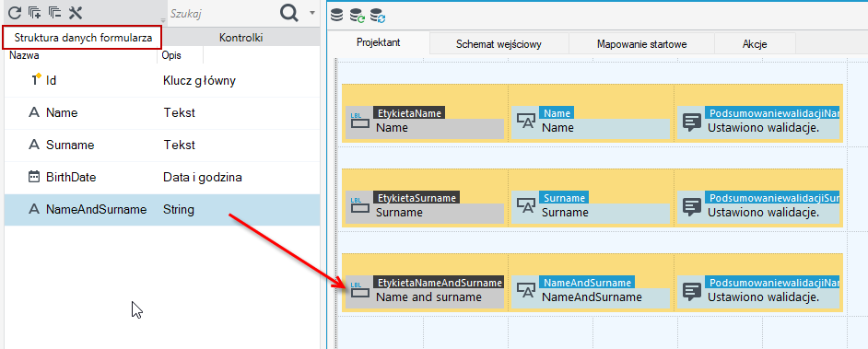Screen dimensions: 868x349
Task: Switch to the Kontrolki tab
Action: pos(240,38)
